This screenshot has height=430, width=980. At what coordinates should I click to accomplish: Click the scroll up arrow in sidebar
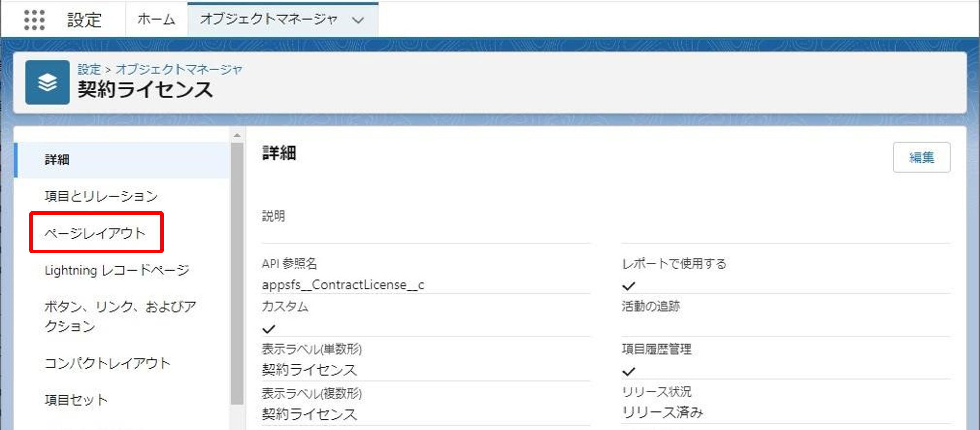click(237, 135)
